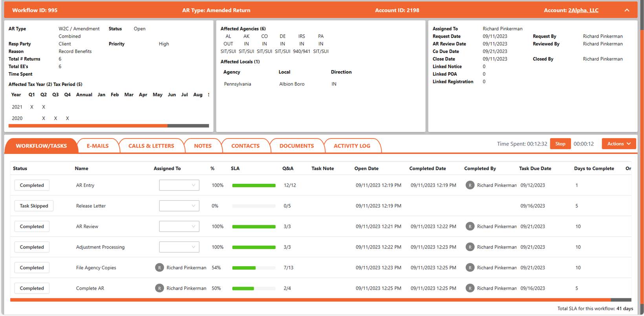Click the SLA column header
Screen dimensions: 644x316
click(235, 168)
